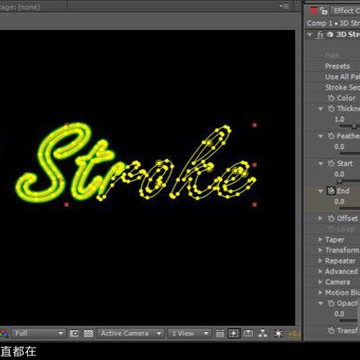Toggle the Transfer Mode stopwatch
The height and width of the screenshot is (360, 360).
tap(331, 331)
